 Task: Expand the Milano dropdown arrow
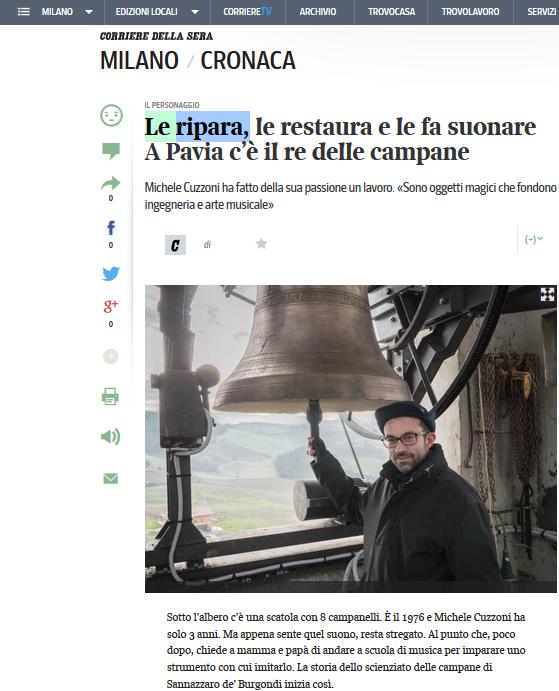pyautogui.click(x=89, y=12)
